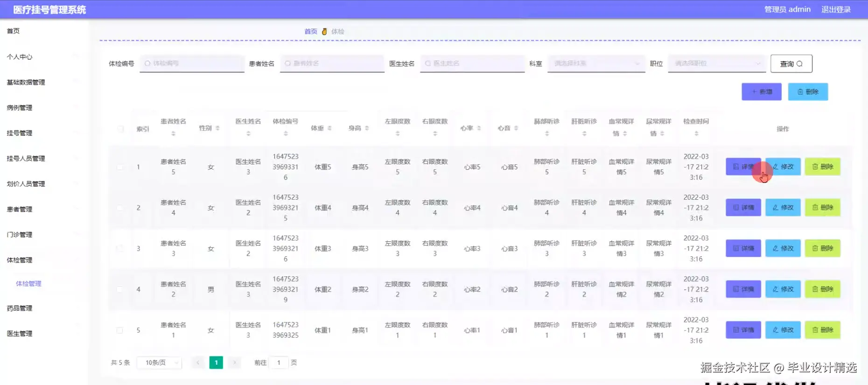Click green 删除 for row index 4
868x385 pixels.
click(822, 289)
